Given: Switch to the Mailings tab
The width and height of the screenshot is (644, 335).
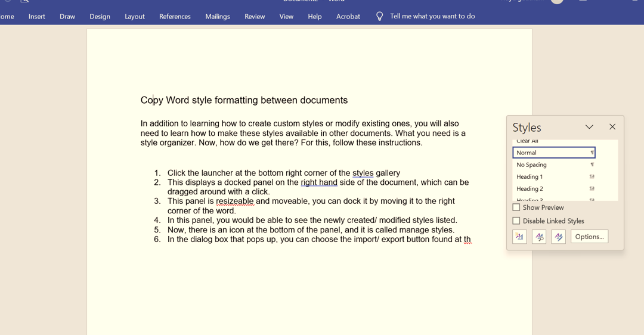Looking at the screenshot, I should (218, 17).
